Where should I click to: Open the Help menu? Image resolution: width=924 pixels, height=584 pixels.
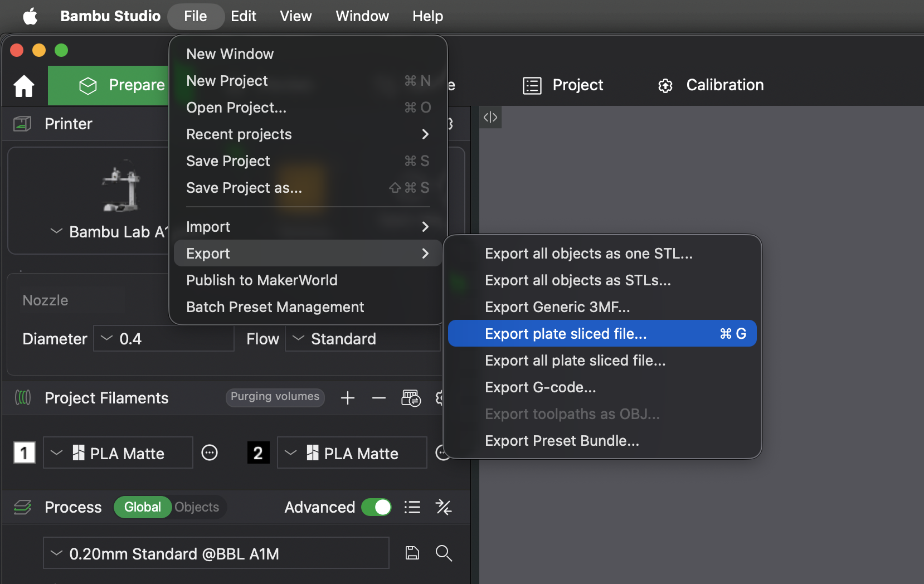[428, 16]
